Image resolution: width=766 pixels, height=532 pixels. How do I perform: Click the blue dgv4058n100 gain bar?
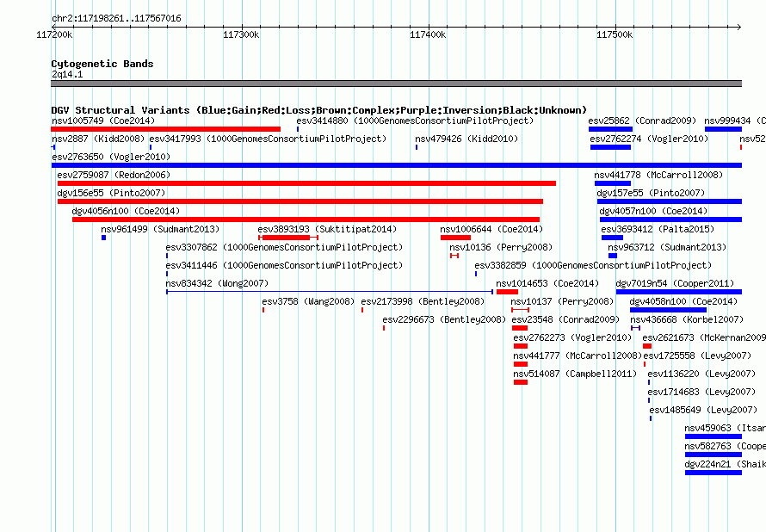(668, 310)
